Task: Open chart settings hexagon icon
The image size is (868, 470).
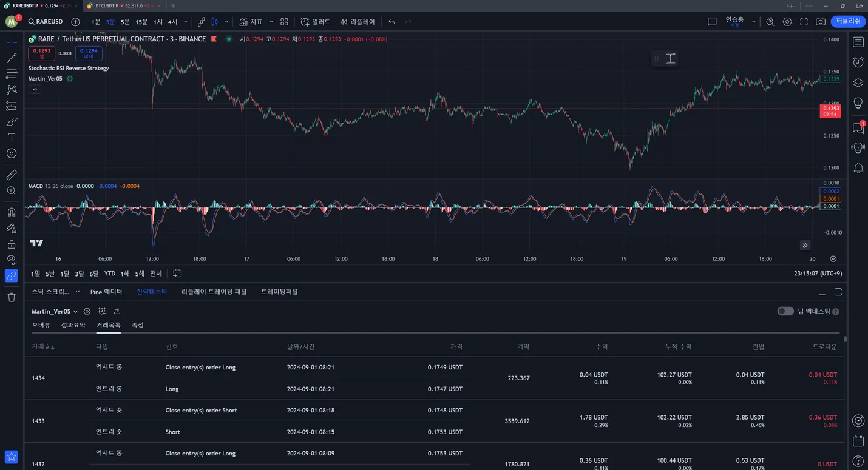Action: pos(787,22)
